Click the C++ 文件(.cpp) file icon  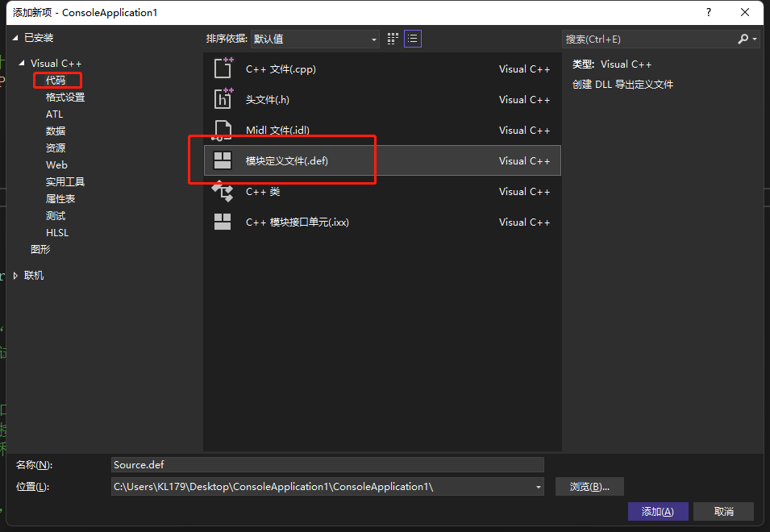tap(223, 69)
